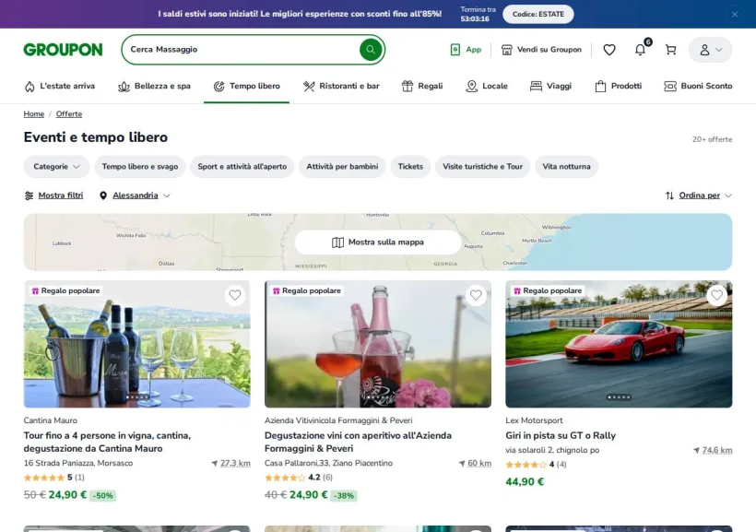Favorite the Cantina Mauro deal heart
756x532 pixels.
tap(235, 295)
